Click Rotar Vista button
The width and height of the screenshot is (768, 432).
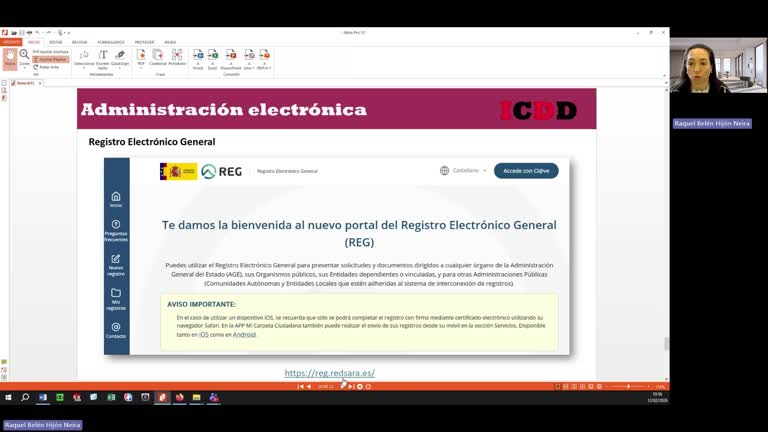tap(46, 67)
